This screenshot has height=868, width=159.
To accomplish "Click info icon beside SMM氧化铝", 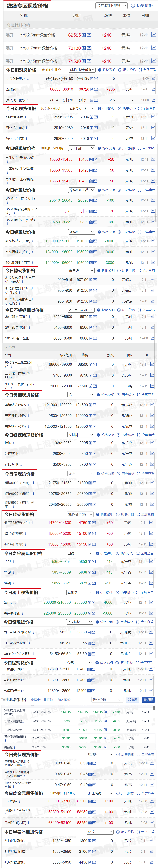I will [x=25, y=117].
